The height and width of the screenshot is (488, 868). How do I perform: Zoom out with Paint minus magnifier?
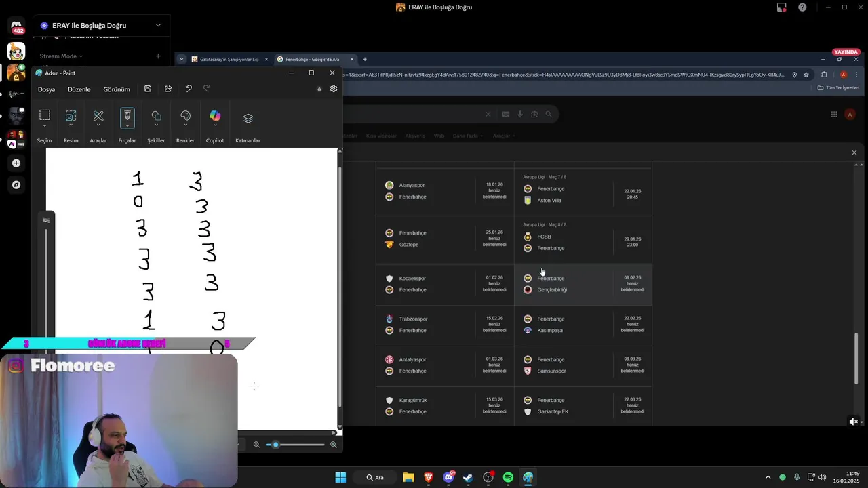tap(256, 445)
